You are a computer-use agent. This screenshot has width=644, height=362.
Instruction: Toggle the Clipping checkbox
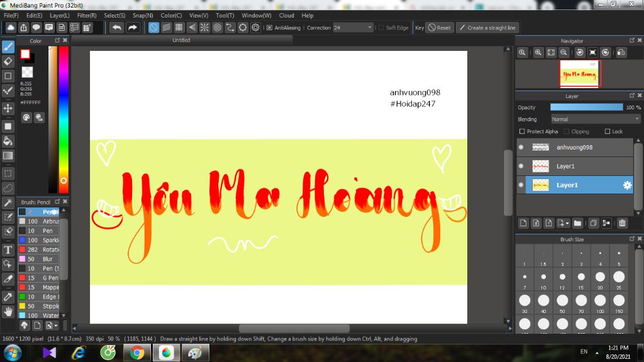coord(567,131)
